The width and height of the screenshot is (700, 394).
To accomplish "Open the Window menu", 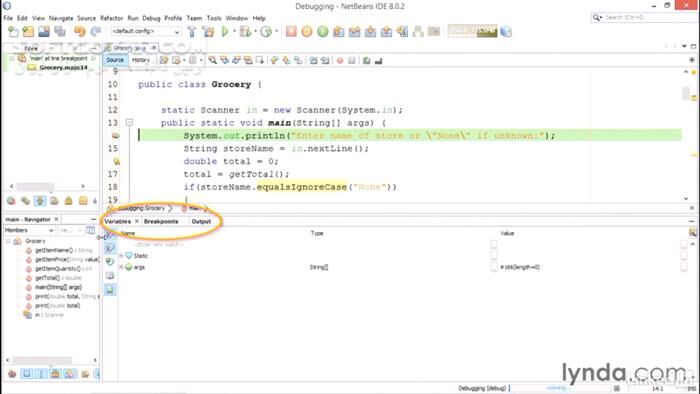I will 237,18.
